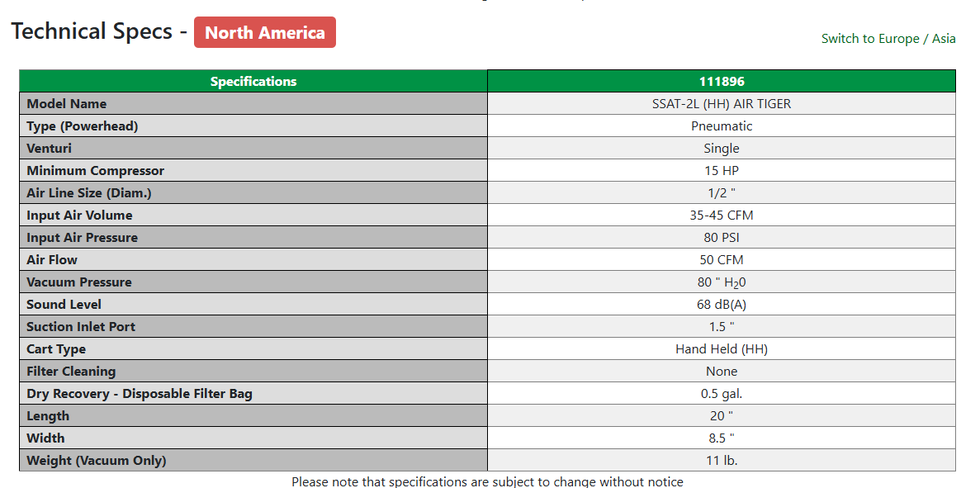
Task: Click the 0.5 gal. value cell
Action: [722, 394]
